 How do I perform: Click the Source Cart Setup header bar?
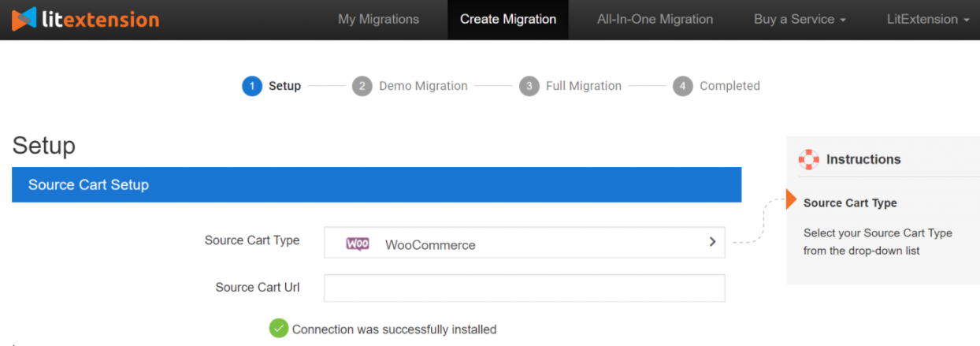(x=377, y=184)
